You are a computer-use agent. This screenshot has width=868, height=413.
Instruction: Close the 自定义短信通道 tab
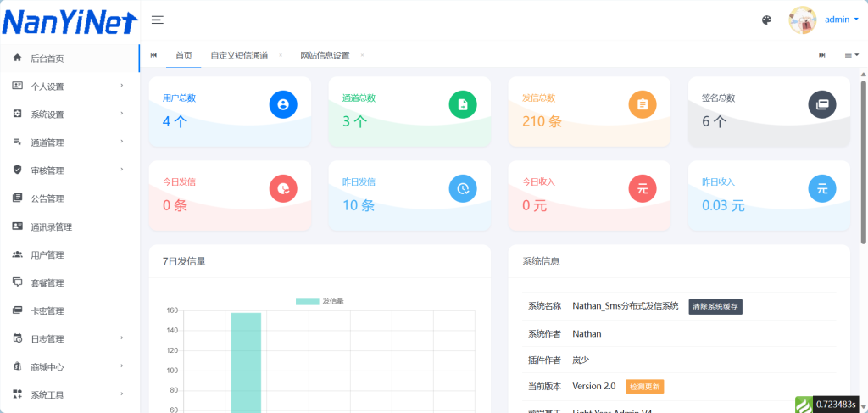pyautogui.click(x=281, y=55)
